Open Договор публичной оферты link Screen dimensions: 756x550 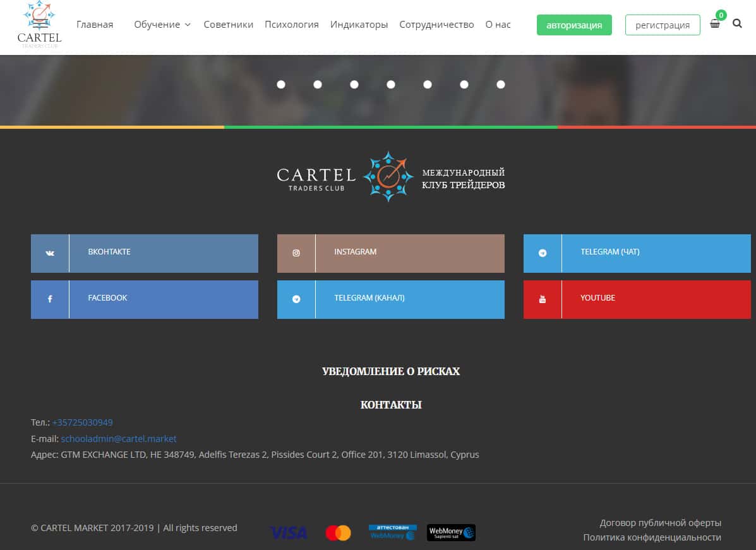660,523
